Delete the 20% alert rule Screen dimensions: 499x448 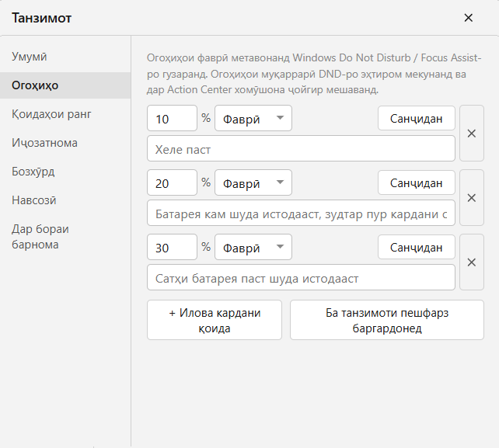tap(472, 198)
